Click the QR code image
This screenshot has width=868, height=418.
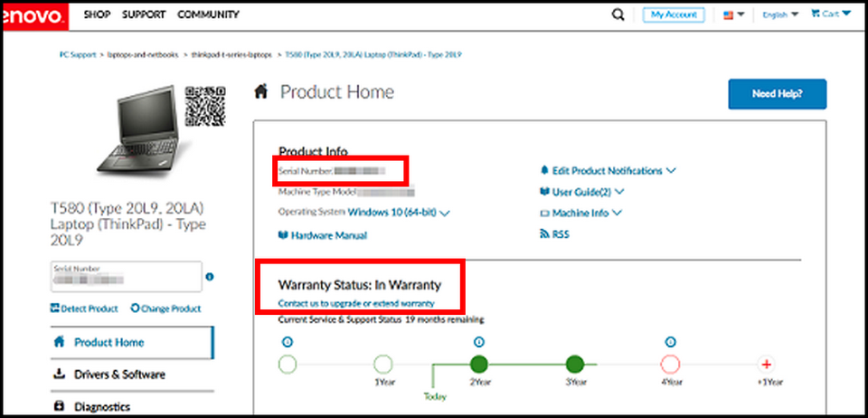[204, 108]
